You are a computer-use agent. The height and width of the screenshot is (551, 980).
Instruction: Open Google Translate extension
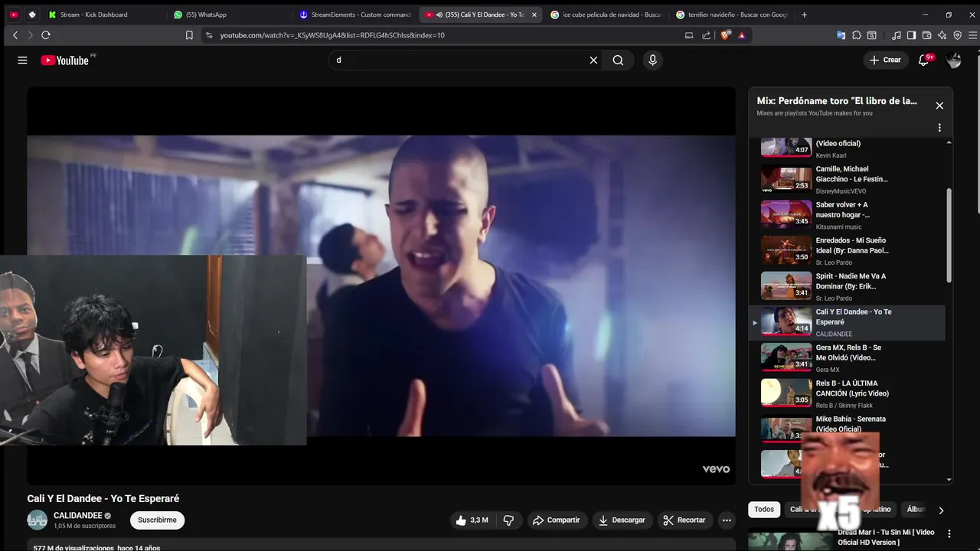pos(841,35)
